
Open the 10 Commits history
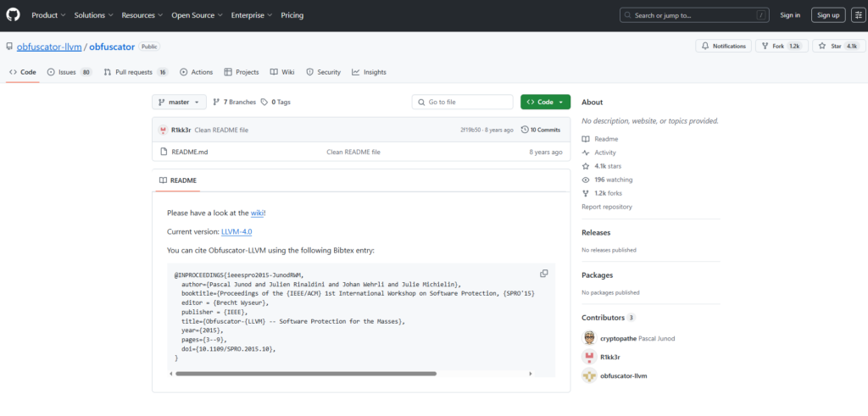[x=541, y=130]
